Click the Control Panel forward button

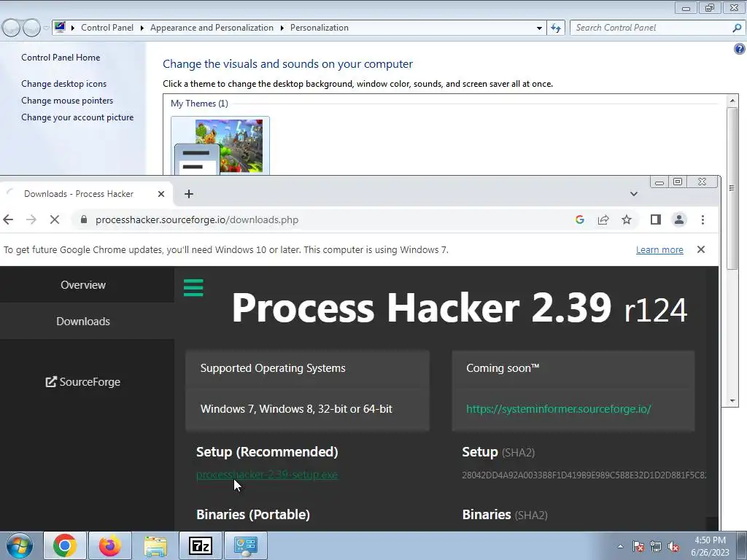click(x=31, y=28)
